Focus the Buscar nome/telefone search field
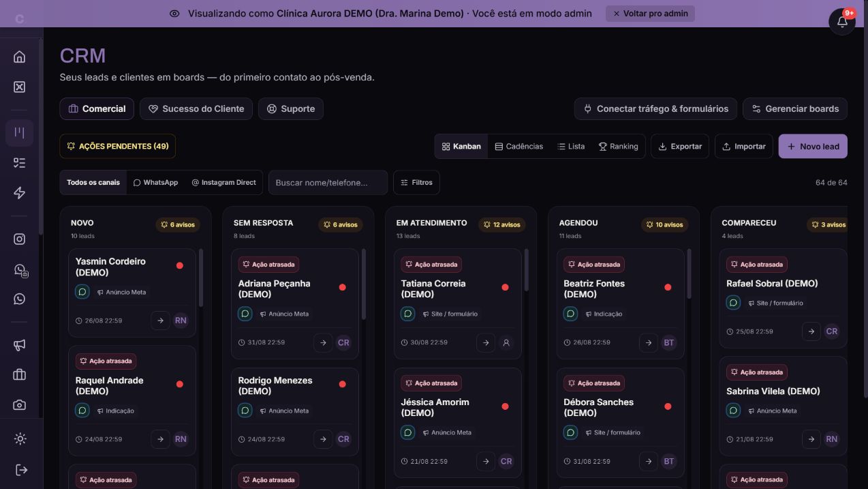This screenshot has height=489, width=868. pyautogui.click(x=328, y=182)
